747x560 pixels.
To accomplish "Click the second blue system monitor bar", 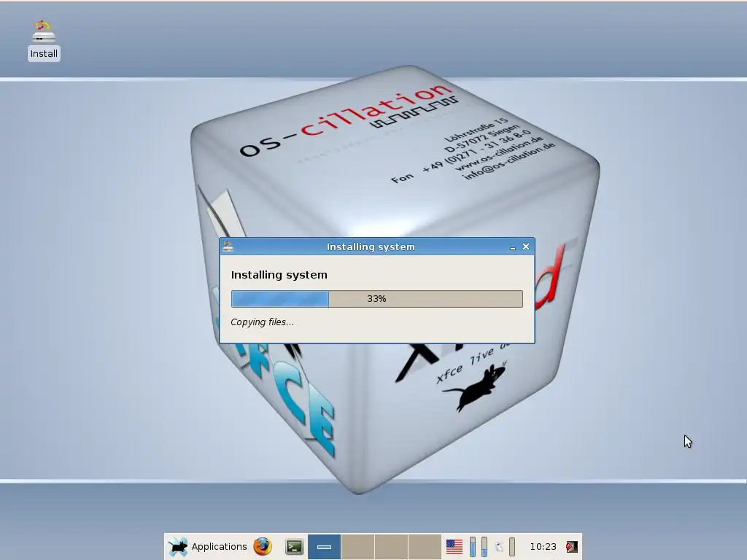I will (484, 547).
